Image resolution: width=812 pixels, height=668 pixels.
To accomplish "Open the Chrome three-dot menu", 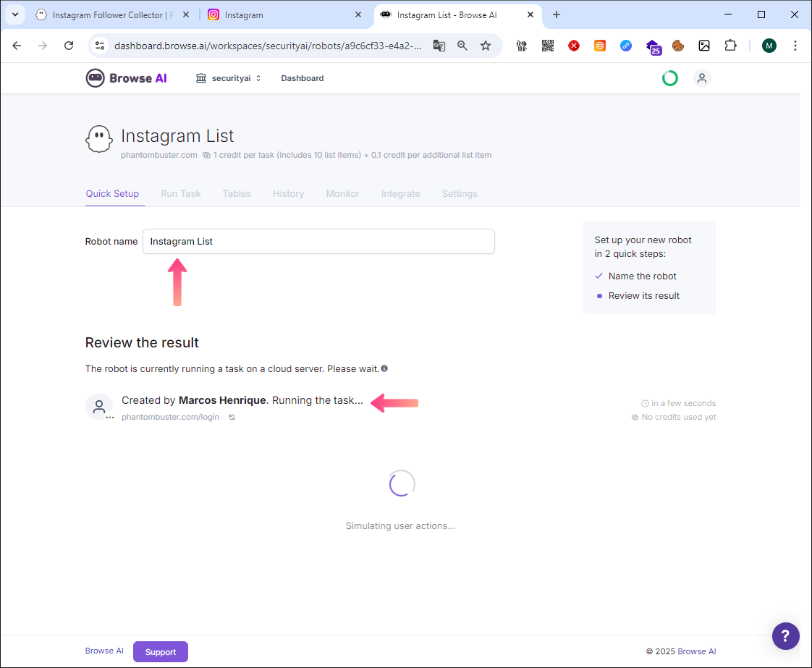I will (795, 46).
